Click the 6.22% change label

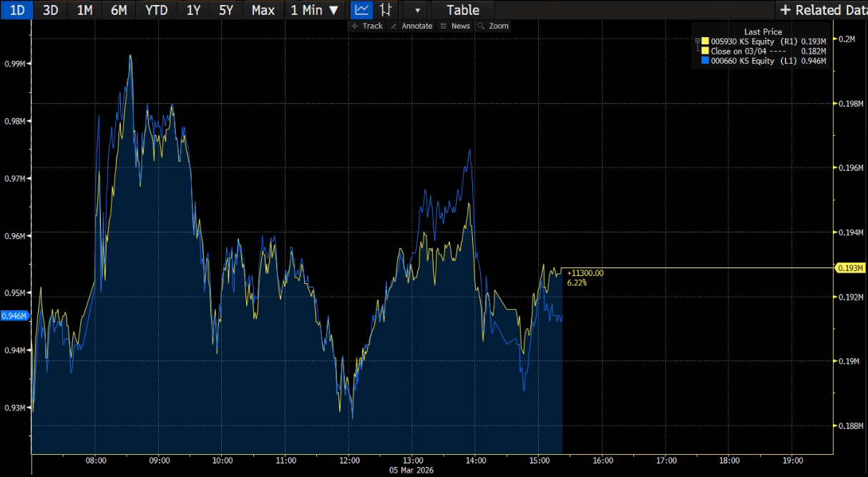click(577, 282)
